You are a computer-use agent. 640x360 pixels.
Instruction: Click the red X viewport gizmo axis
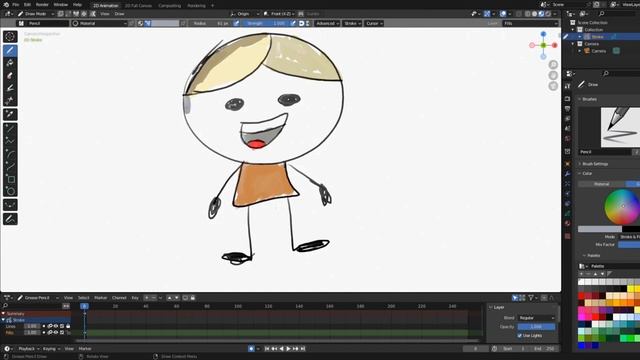[x=555, y=45]
